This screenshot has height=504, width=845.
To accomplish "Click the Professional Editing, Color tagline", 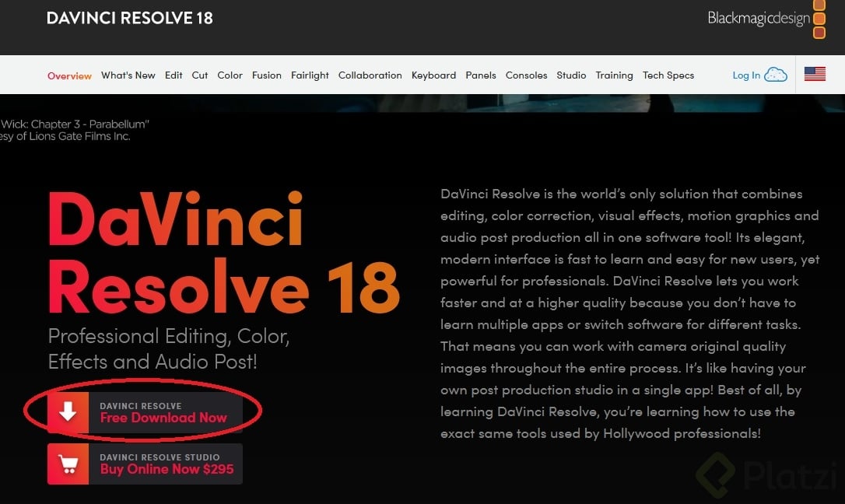I will click(169, 349).
